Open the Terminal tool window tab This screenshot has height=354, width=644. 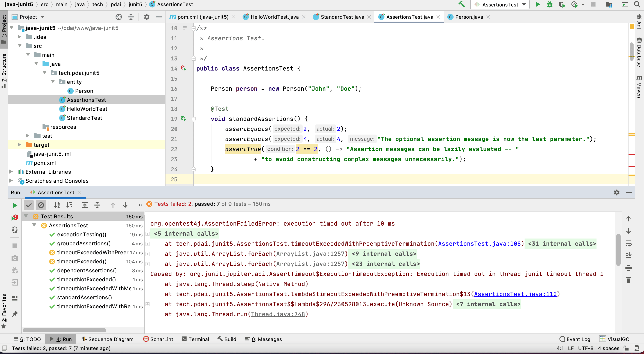tap(195, 339)
